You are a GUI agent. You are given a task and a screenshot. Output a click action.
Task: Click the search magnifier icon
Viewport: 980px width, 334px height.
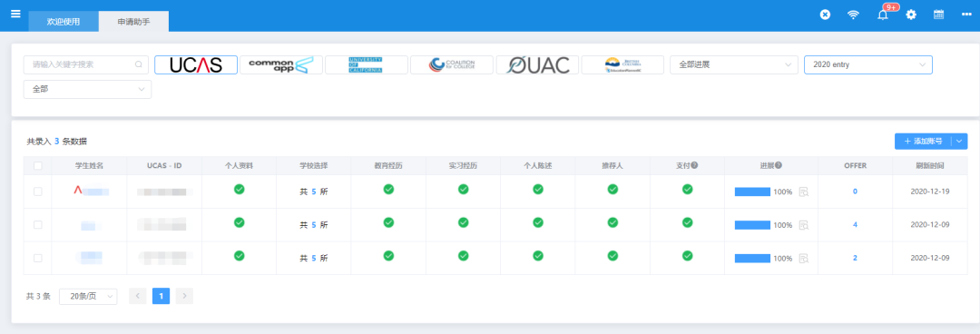139,64
